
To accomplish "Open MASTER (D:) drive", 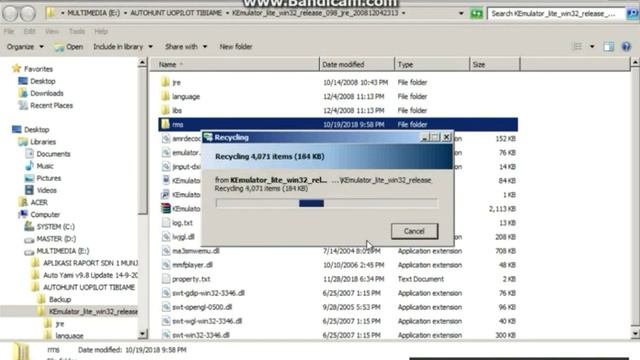I will [x=56, y=238].
